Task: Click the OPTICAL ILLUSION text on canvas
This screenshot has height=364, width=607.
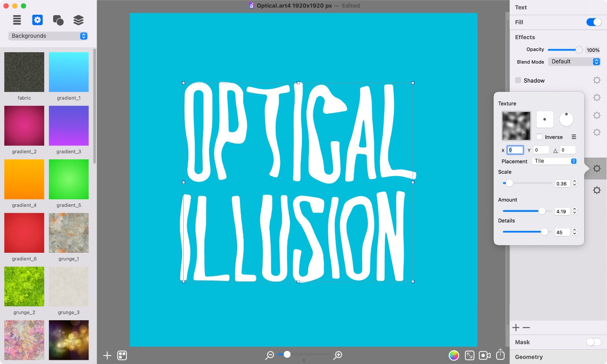Action: 298,182
